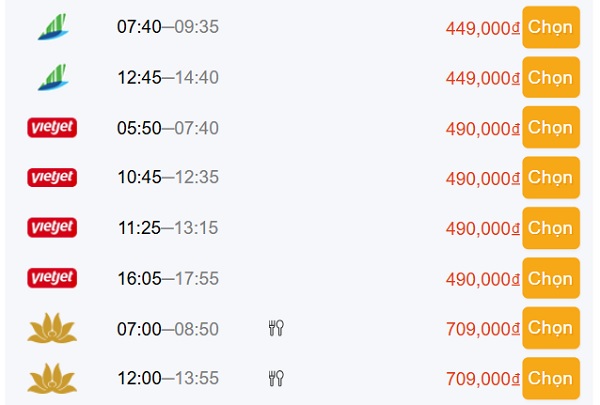Click Vietjet logo on 16:05 flight

coord(52,277)
